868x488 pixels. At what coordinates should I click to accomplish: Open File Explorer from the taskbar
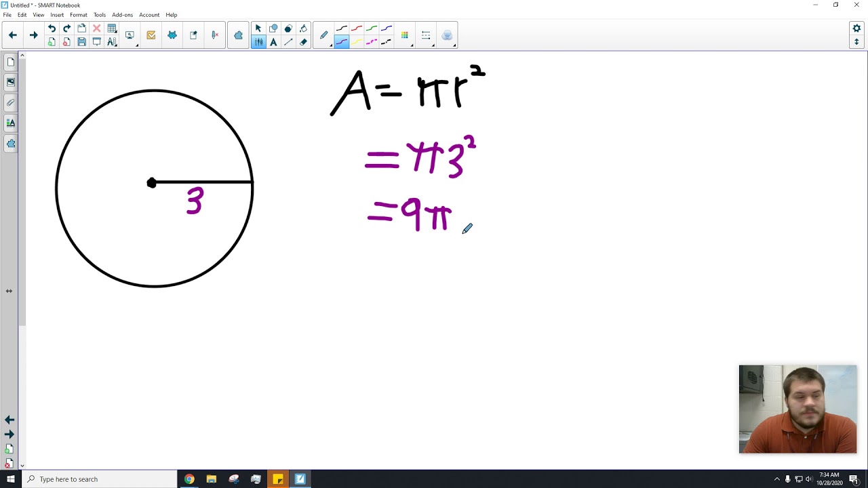pos(211,479)
